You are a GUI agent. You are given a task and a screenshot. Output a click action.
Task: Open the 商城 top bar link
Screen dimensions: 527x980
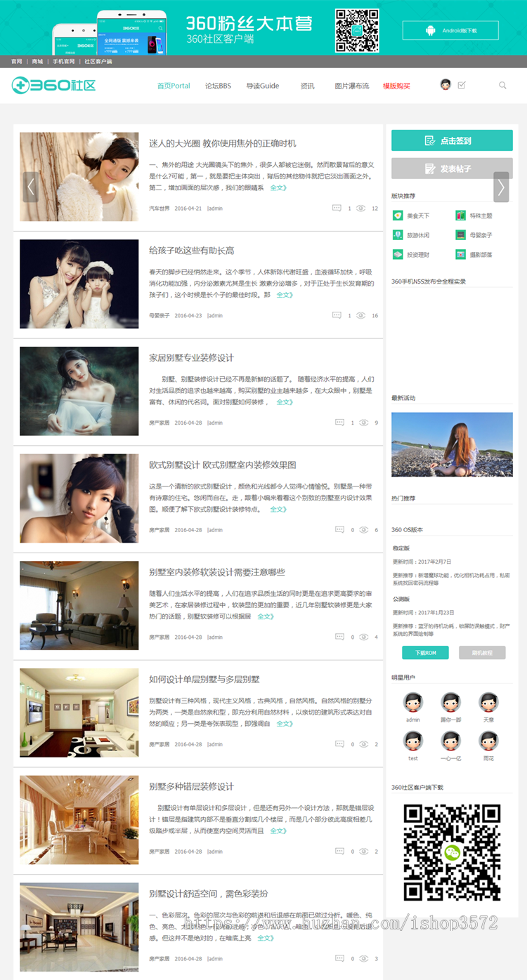click(37, 62)
